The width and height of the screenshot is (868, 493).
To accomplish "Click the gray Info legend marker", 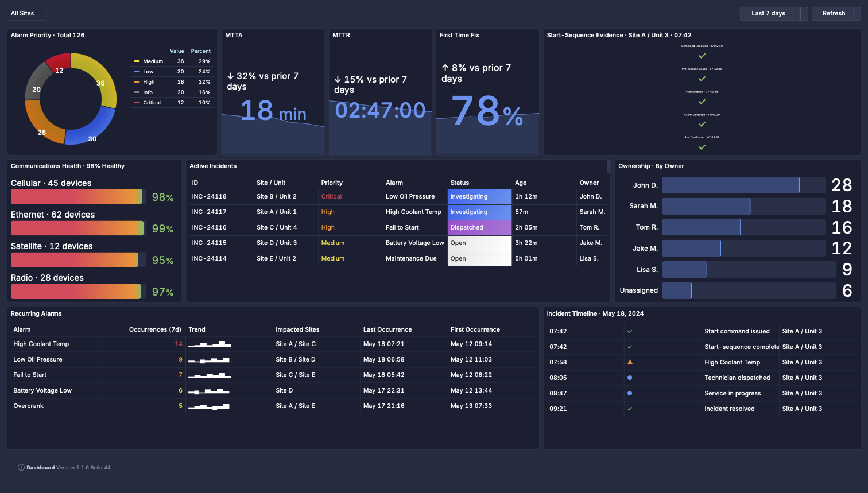I will tap(137, 92).
